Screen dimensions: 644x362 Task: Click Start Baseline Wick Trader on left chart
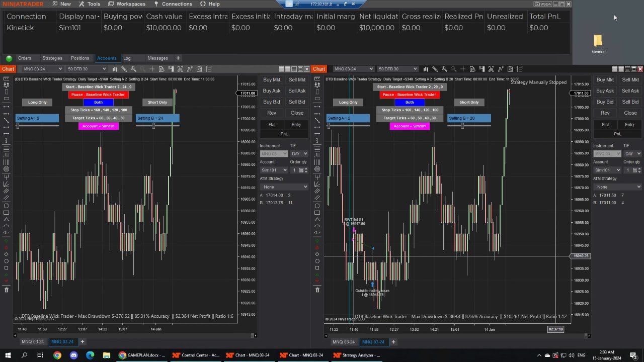99,87
